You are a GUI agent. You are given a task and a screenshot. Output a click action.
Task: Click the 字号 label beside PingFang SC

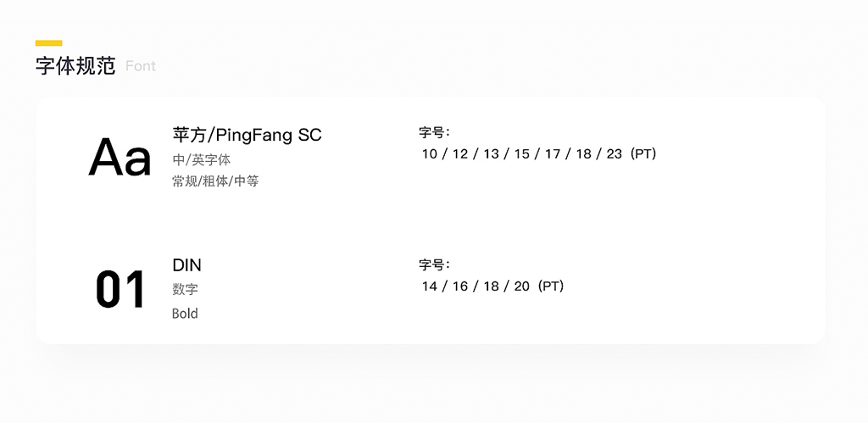tap(434, 132)
